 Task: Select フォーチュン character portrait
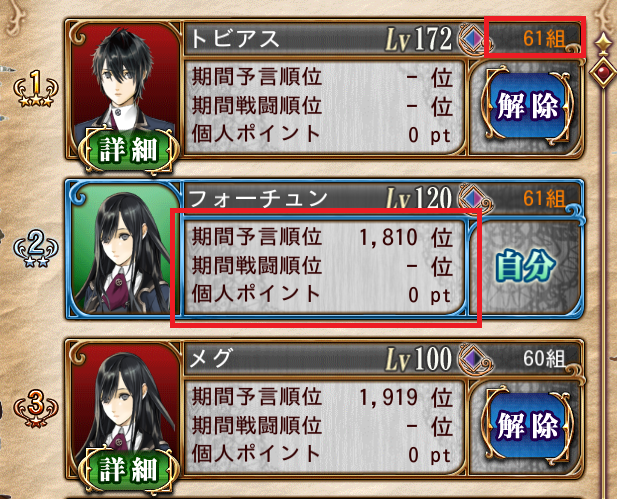(125, 249)
